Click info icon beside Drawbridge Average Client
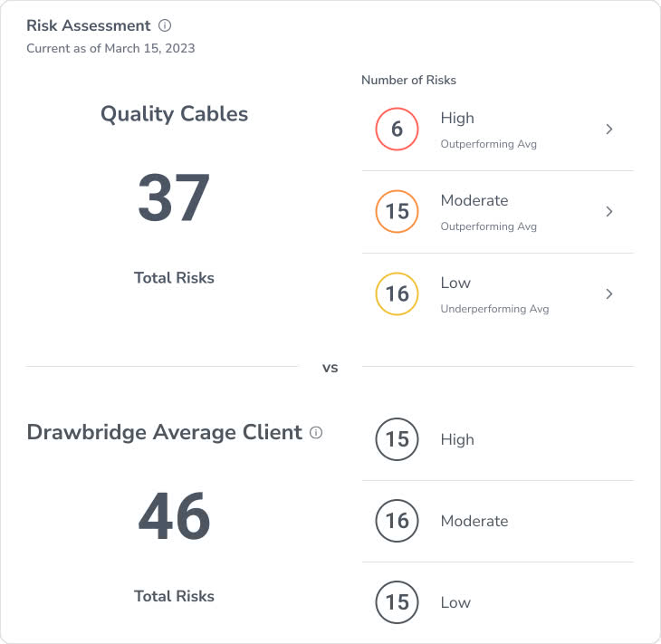The height and width of the screenshot is (644, 661). coord(316,433)
